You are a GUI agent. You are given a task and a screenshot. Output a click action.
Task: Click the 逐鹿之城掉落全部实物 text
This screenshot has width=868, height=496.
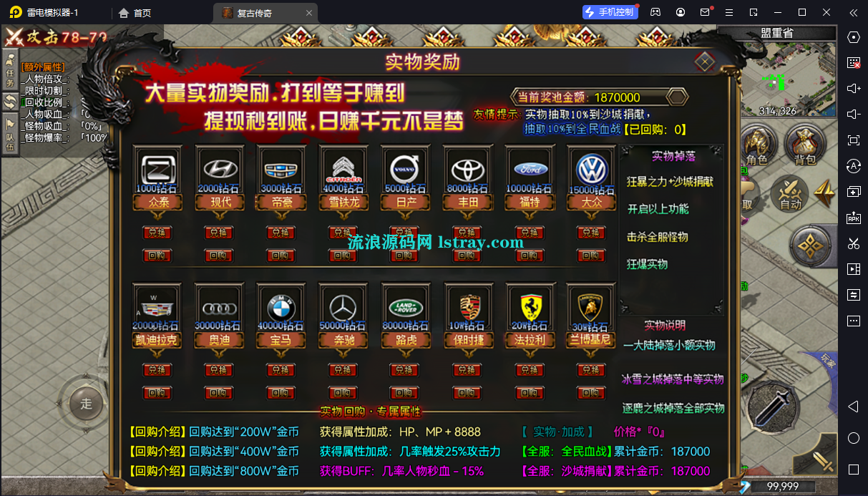click(673, 408)
